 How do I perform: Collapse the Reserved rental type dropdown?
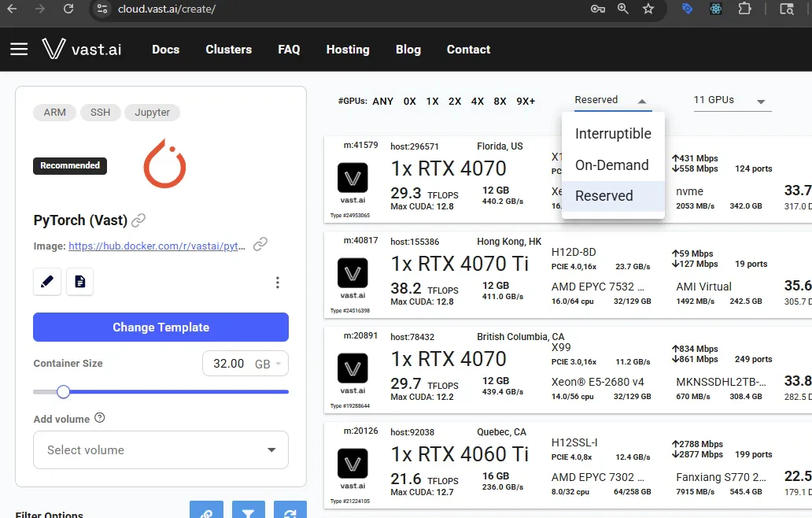(613, 101)
